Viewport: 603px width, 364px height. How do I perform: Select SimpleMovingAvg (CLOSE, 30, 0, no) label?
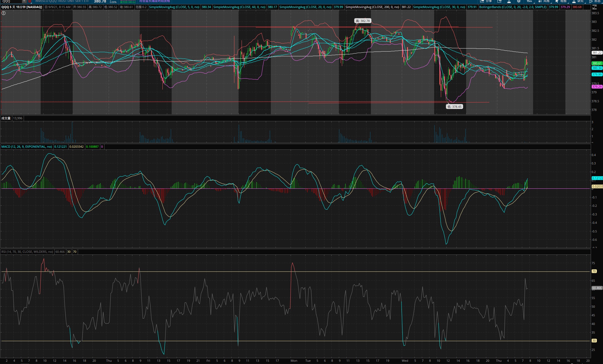(439, 7)
